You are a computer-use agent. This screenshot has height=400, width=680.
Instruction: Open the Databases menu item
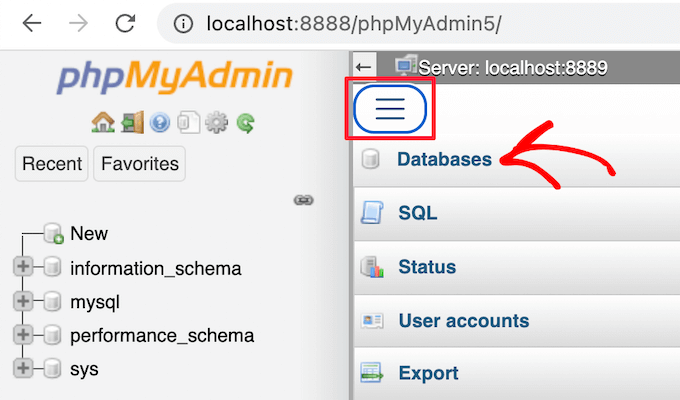[444, 159]
